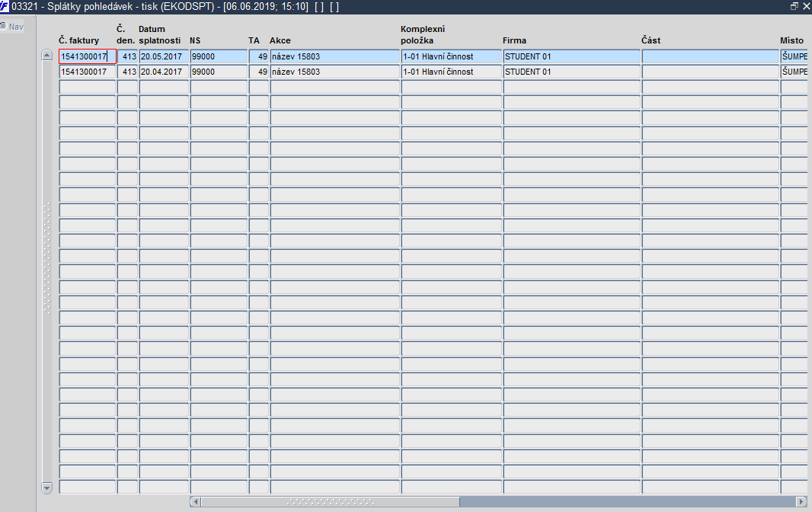Click TA value 49 in second row
Screen dimensions: 812x512
259,72
